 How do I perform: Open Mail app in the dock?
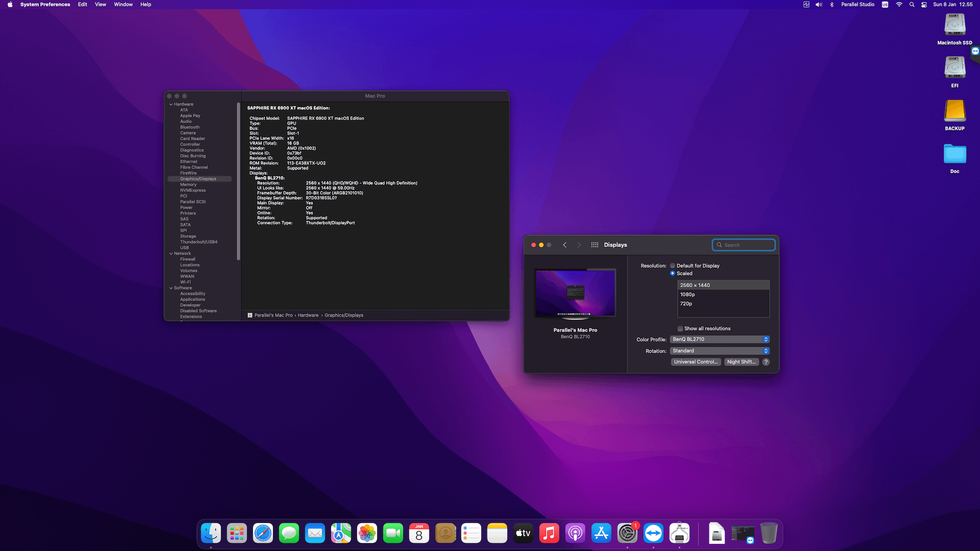click(x=315, y=533)
